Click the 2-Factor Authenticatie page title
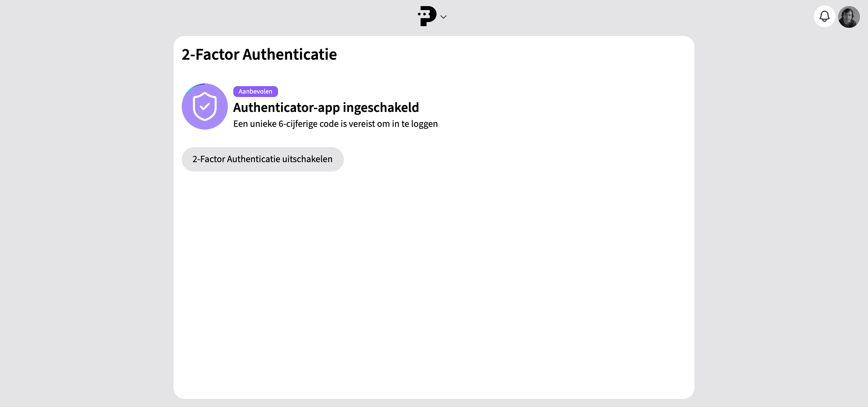This screenshot has width=868, height=407. pyautogui.click(x=259, y=54)
